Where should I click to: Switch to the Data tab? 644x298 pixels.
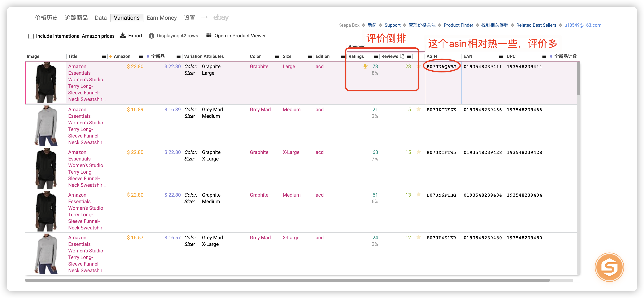point(101,18)
